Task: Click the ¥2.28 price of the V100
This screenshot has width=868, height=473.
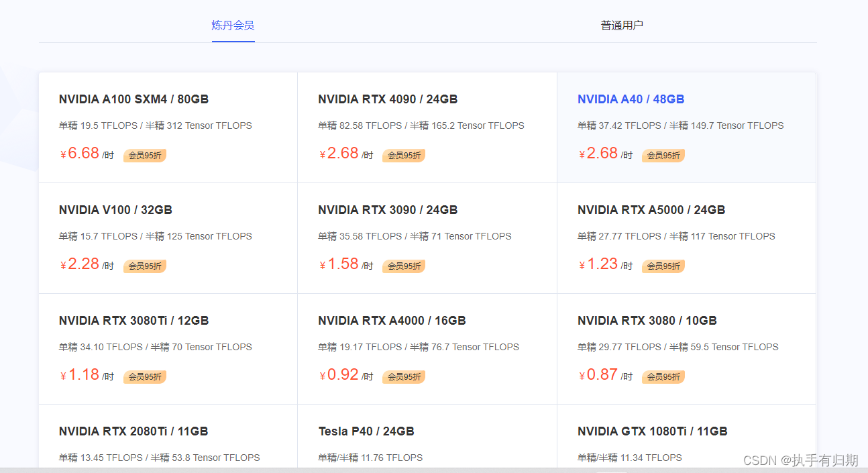Action: point(80,264)
